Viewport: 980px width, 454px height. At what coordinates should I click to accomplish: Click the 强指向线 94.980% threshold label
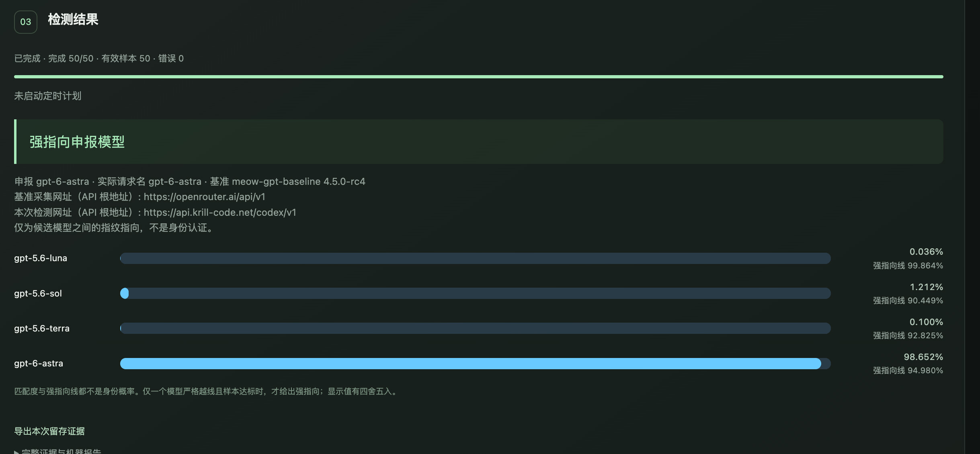(908, 370)
